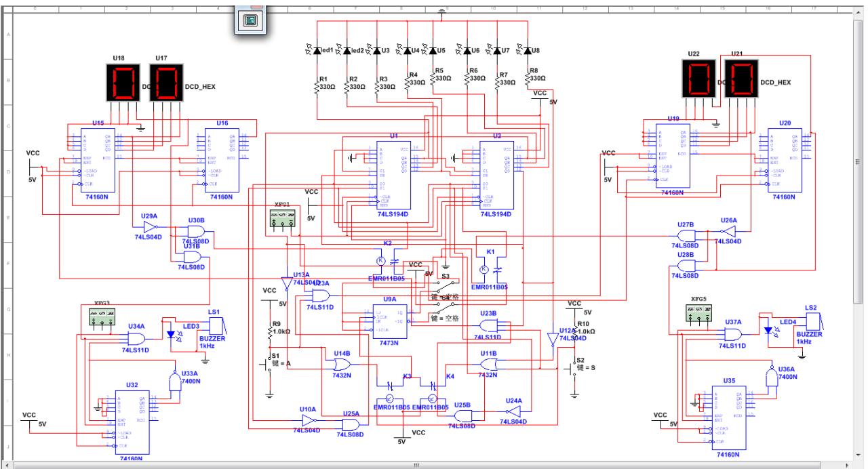Select function generator XFG1

point(281,220)
